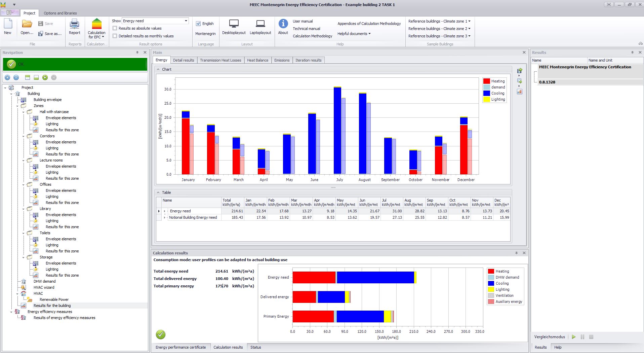644x353 pixels.
Task: Collapse the Zones tree node
Action: (x=17, y=106)
